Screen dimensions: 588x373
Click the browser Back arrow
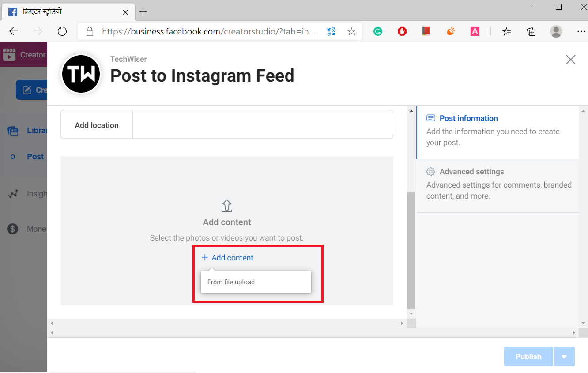pos(14,31)
